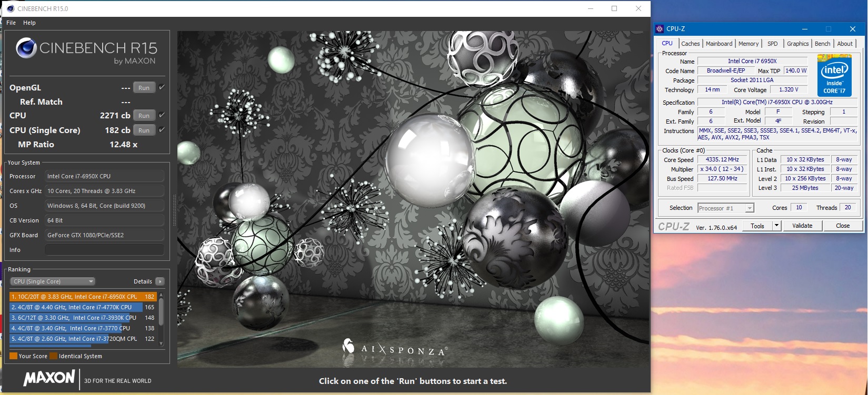Click the CPU score value 2271 cb
Screen dimensions: 868x395
click(x=115, y=115)
